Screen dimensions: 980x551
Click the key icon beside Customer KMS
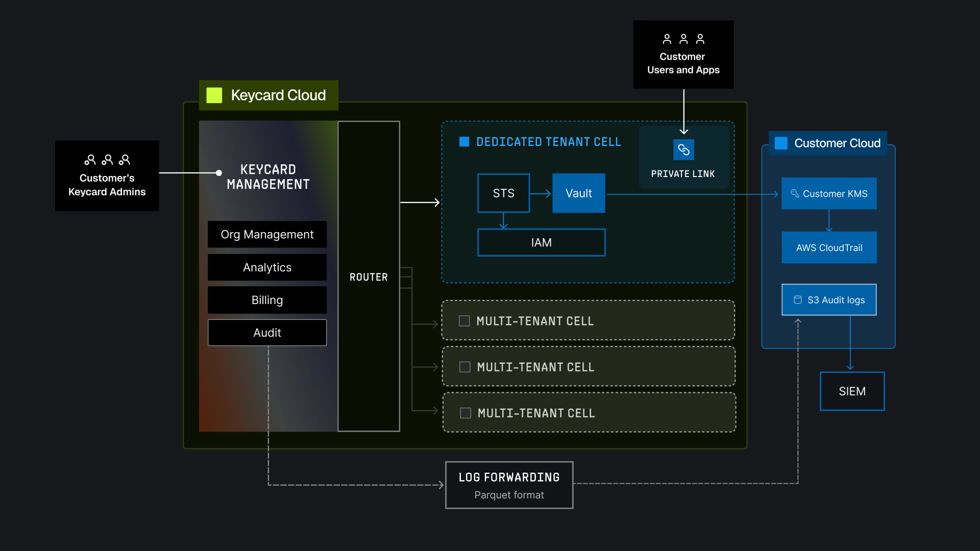[795, 194]
